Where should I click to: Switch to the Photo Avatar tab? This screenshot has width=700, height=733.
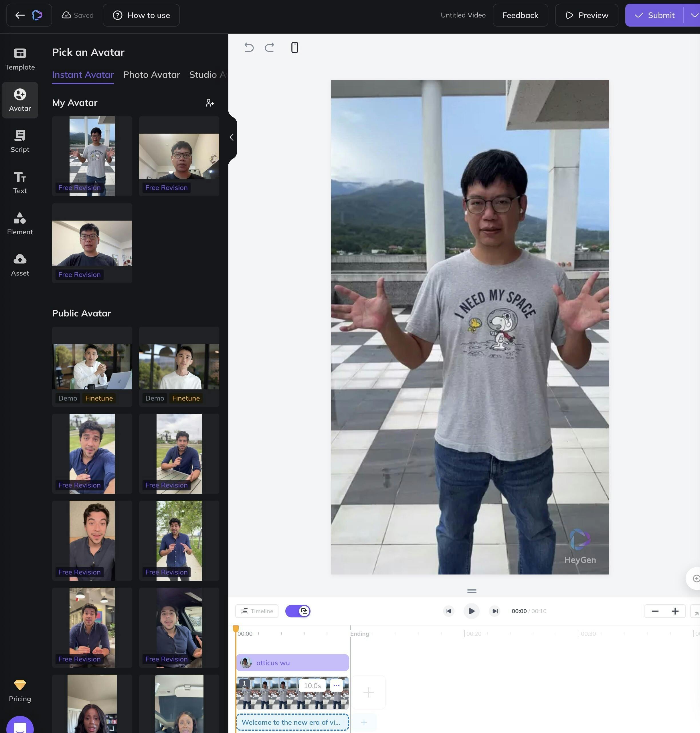click(x=151, y=75)
